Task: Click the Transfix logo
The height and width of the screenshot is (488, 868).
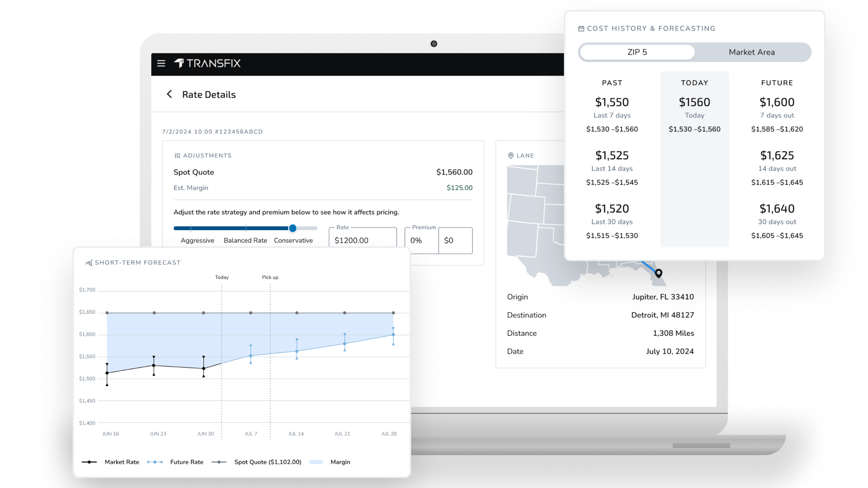Action: pos(208,63)
